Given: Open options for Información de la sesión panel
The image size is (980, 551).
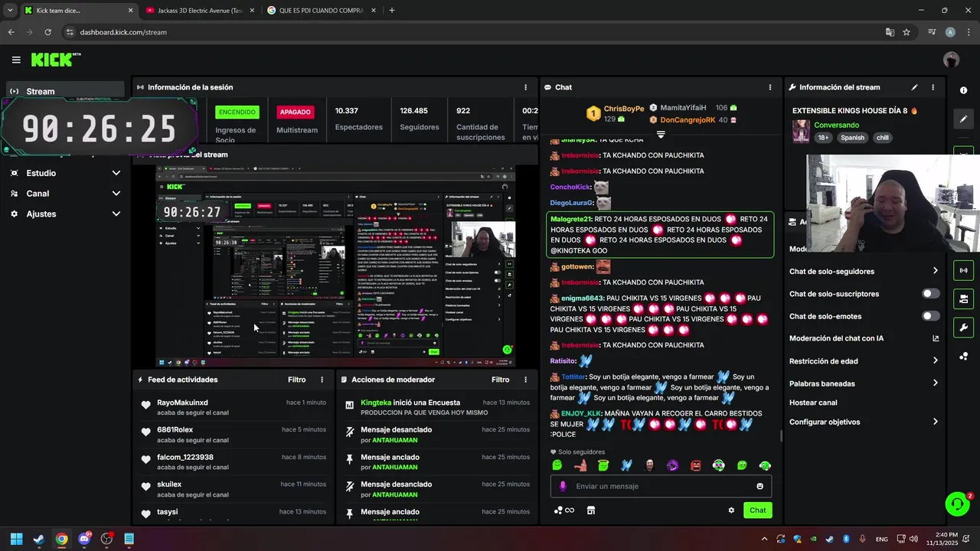Looking at the screenshot, I should [x=525, y=87].
